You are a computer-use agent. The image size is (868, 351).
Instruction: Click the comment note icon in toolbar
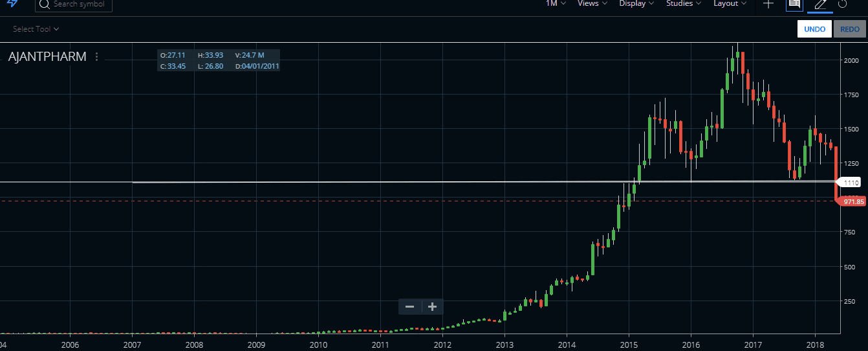[x=794, y=5]
